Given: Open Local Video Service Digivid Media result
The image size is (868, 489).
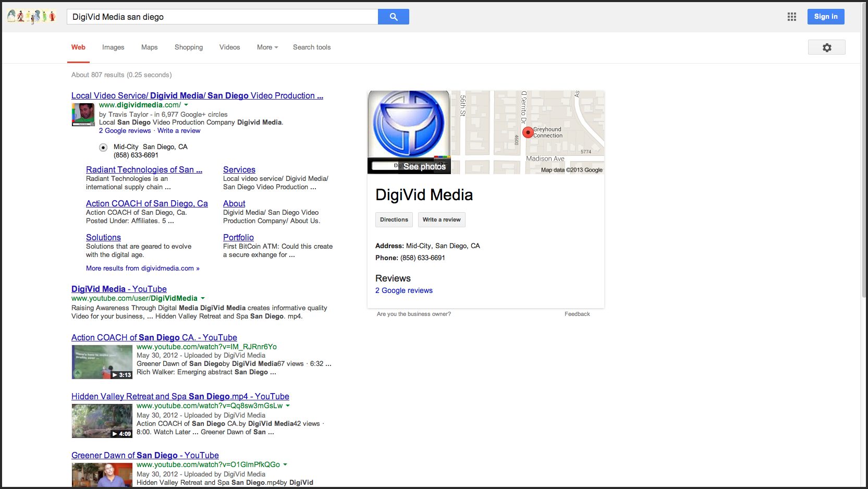Looking at the screenshot, I should coord(197,96).
